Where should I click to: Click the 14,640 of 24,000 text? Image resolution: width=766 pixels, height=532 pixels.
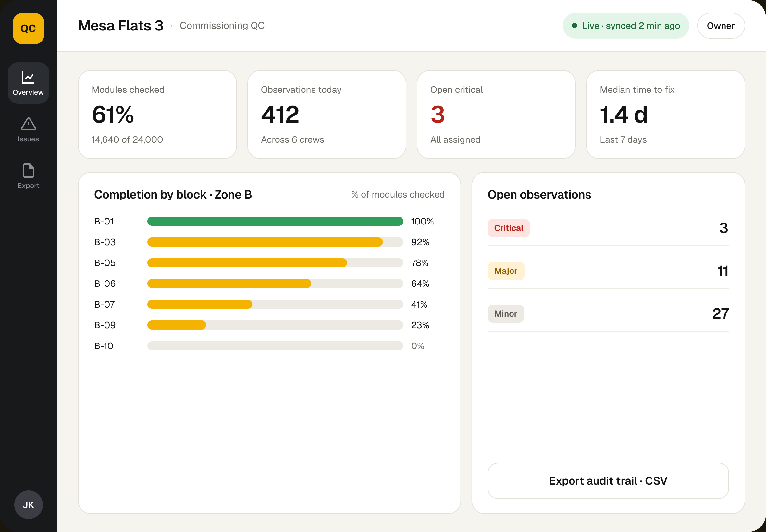click(127, 140)
